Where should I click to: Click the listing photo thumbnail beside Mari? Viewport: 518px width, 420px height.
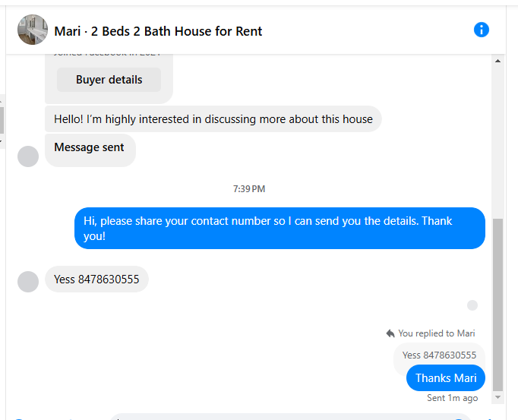tap(33, 30)
